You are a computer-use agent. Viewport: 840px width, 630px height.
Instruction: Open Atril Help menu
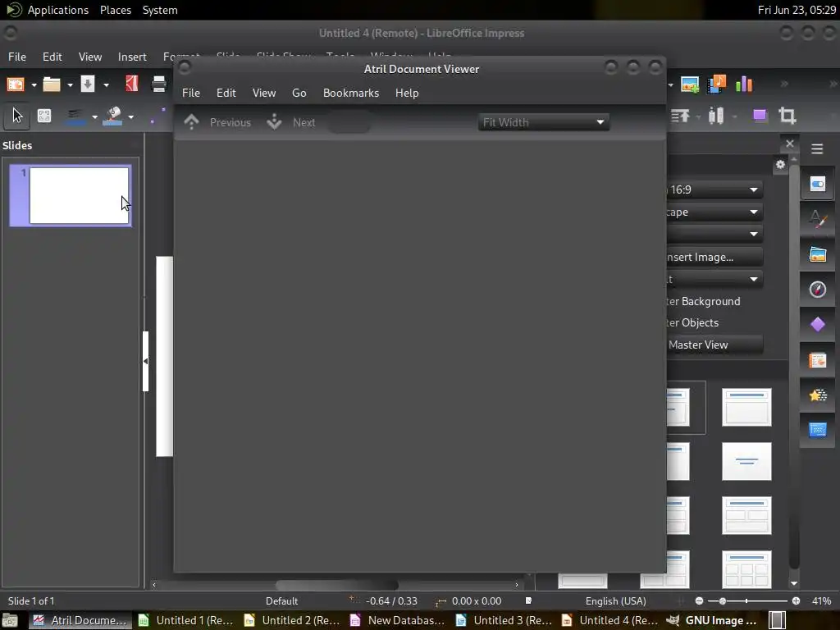pyautogui.click(x=407, y=93)
